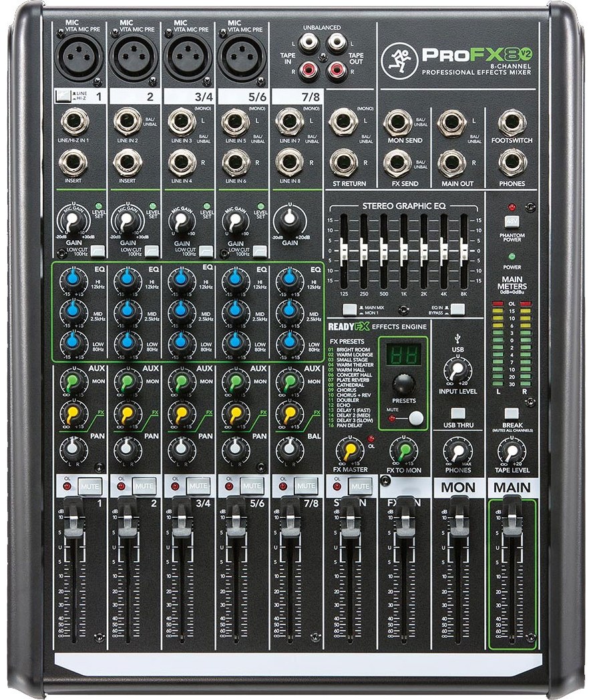Screen dimensions: 595x700
Task: Click the MON fader label
Action: (x=458, y=488)
